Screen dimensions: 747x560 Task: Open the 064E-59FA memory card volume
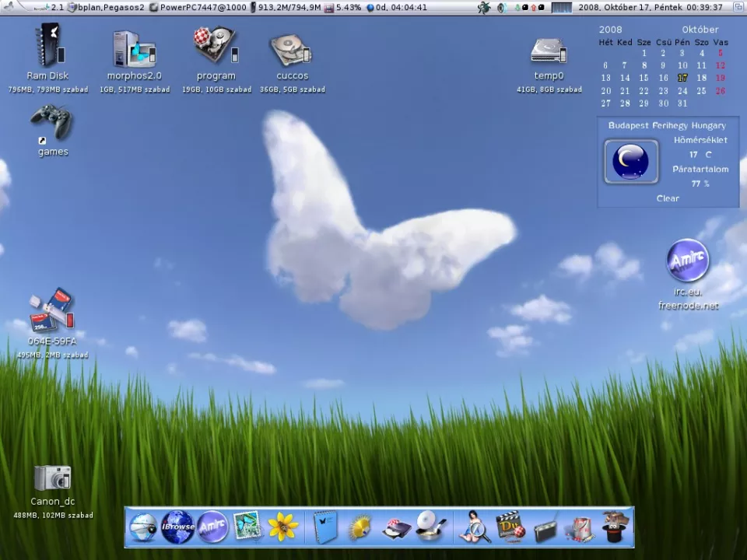52,310
